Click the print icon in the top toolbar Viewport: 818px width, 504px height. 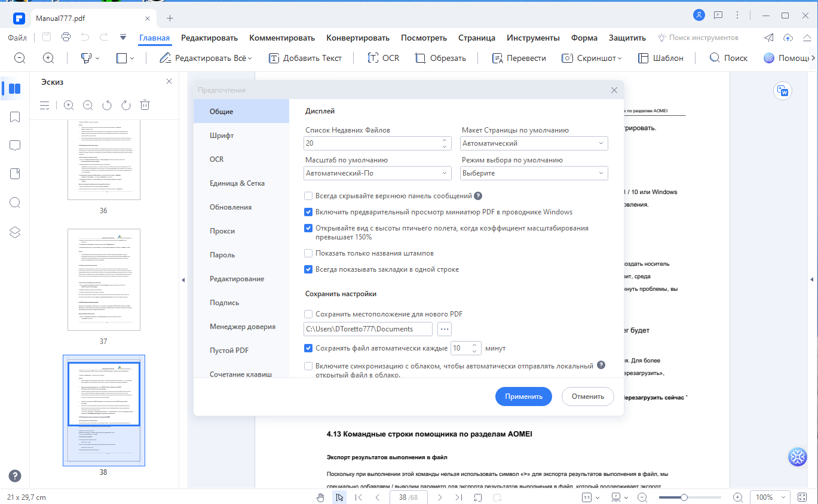click(x=66, y=37)
